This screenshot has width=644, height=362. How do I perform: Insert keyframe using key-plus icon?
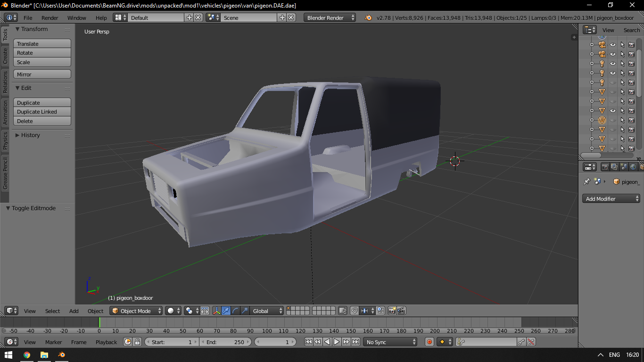521,342
